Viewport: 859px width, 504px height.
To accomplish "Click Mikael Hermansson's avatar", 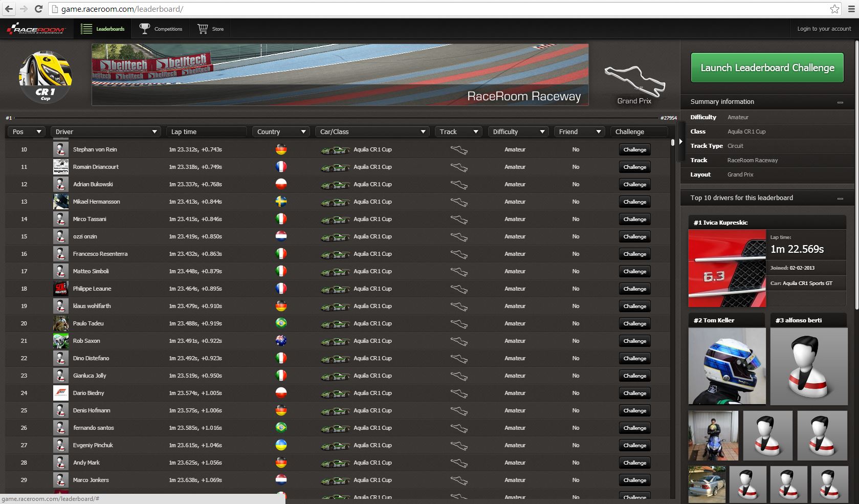I will (x=61, y=202).
